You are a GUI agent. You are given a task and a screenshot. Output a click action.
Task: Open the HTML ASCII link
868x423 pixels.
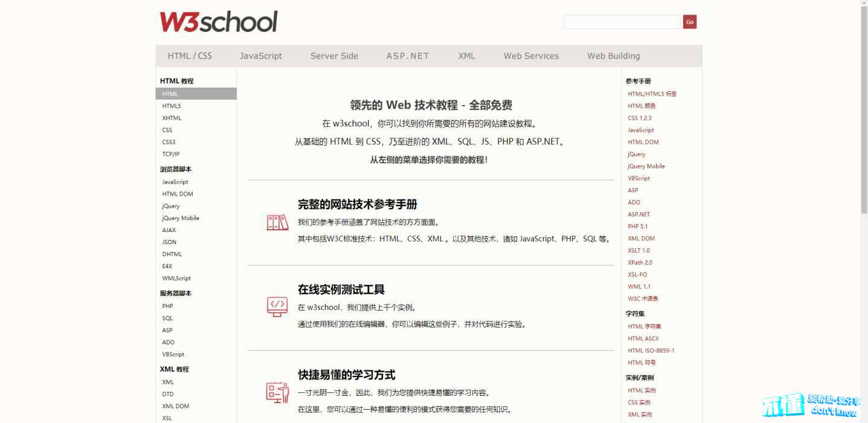coord(643,339)
